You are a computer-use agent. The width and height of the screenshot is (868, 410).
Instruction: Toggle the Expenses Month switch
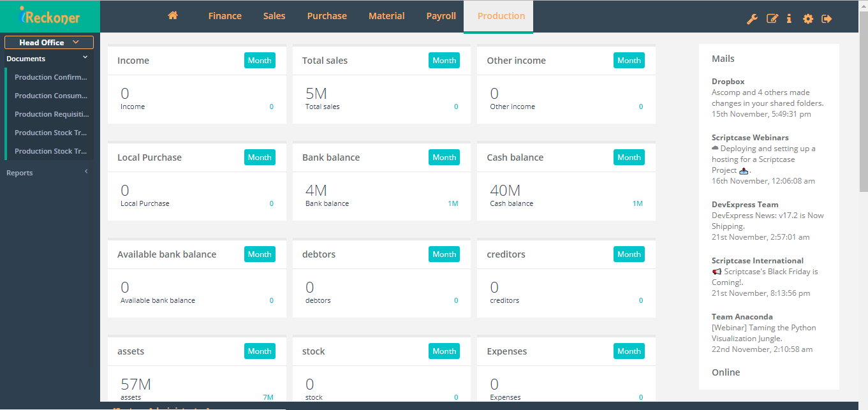pyautogui.click(x=629, y=351)
